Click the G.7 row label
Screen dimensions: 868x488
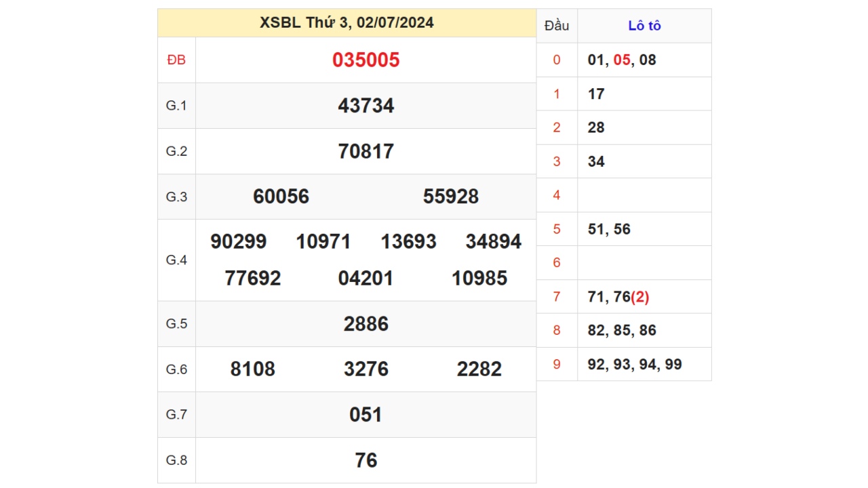[x=176, y=415]
